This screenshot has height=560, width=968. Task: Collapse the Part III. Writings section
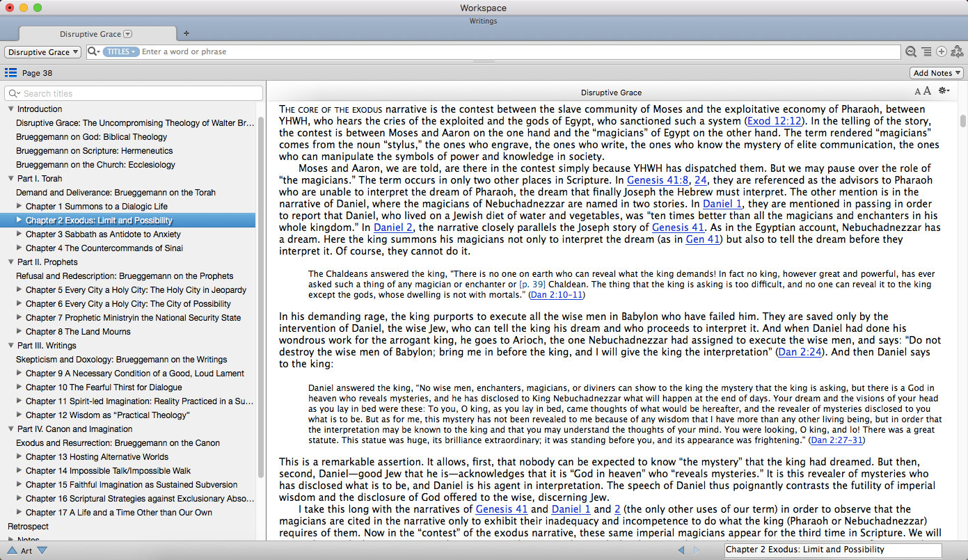pyautogui.click(x=11, y=346)
